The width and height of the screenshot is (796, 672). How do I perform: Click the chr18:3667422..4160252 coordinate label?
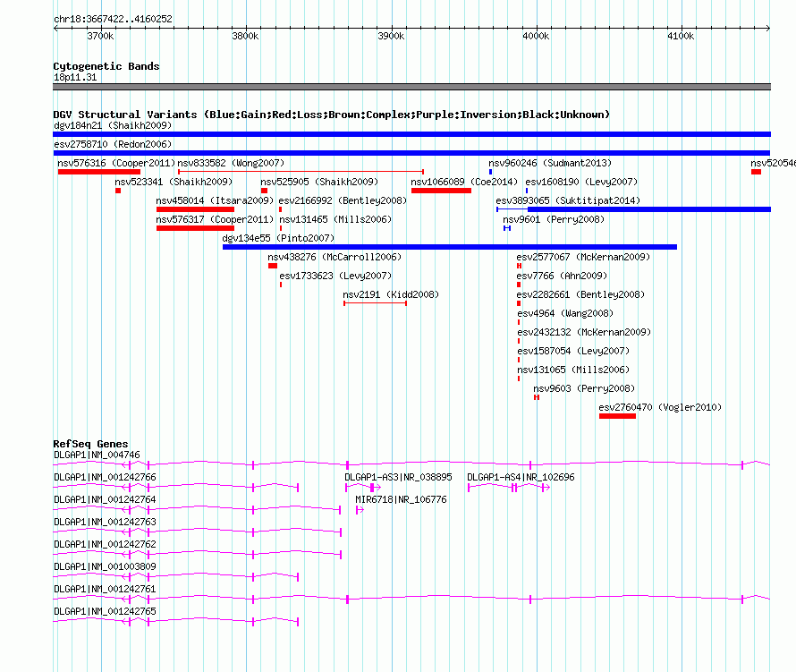click(113, 20)
